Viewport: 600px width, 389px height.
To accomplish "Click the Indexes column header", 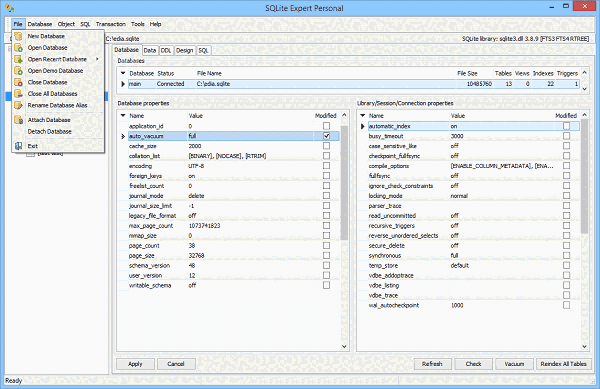I will (543, 73).
